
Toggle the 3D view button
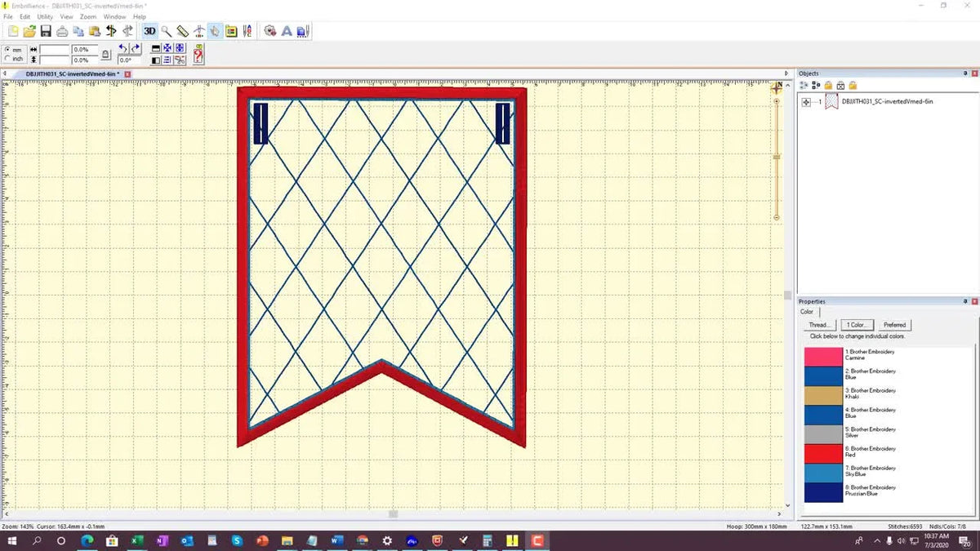(149, 31)
